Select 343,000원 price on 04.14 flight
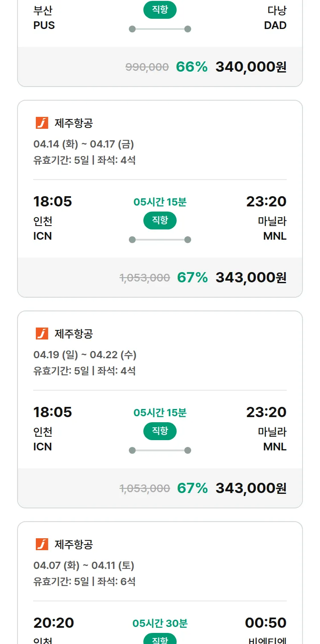This screenshot has width=320, height=644. pyautogui.click(x=251, y=278)
